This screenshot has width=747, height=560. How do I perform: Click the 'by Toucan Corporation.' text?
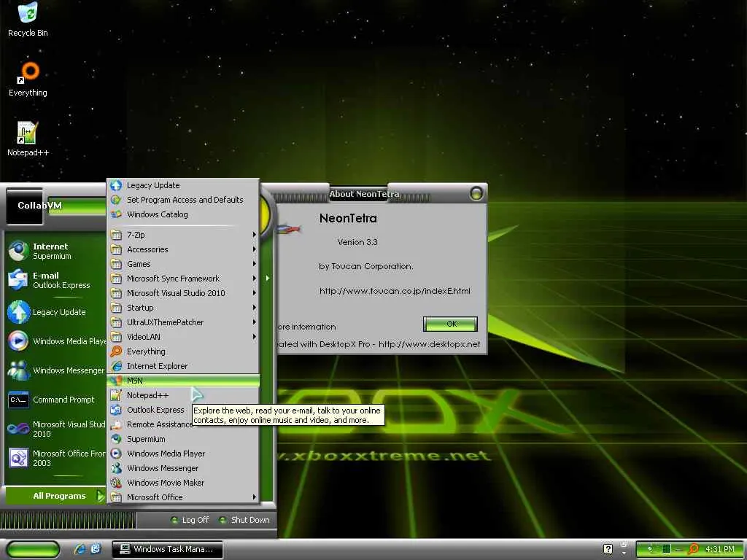coord(366,266)
